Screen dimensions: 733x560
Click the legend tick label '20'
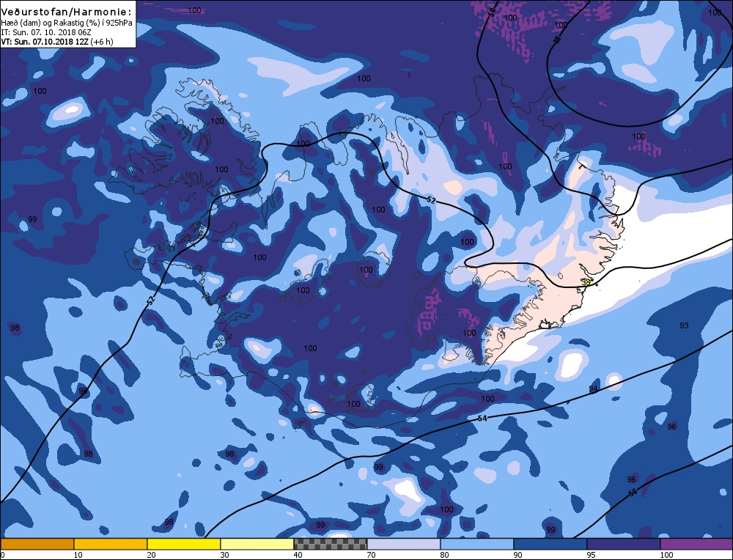click(x=151, y=555)
